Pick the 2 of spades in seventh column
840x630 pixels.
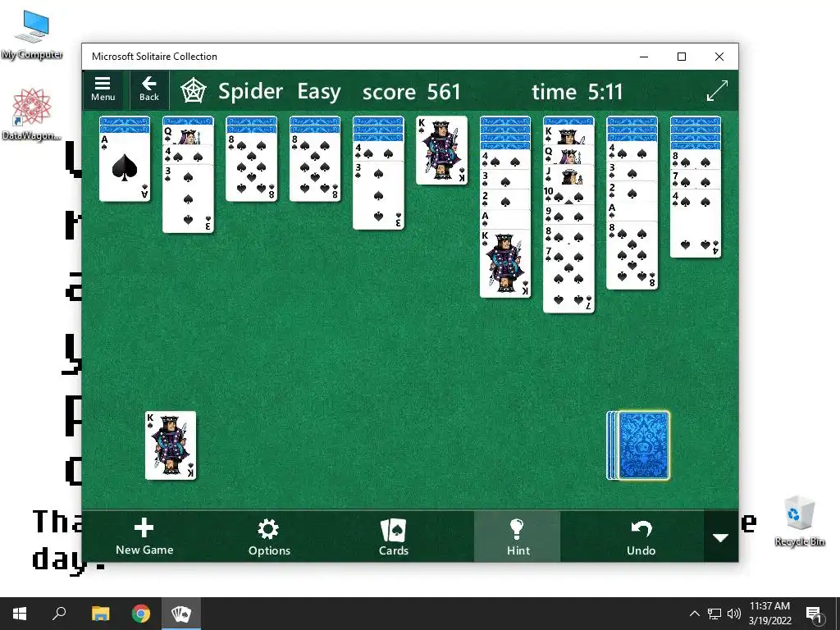tap(505, 199)
